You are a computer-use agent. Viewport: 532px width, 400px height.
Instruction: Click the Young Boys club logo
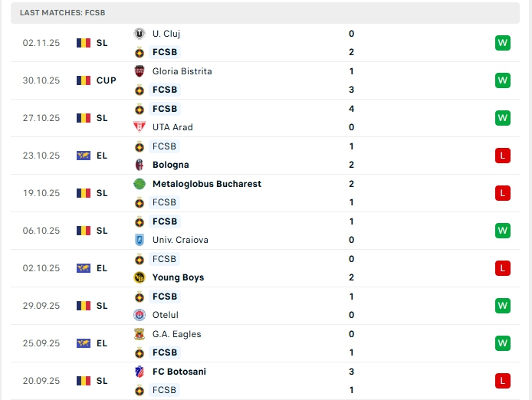(140, 277)
